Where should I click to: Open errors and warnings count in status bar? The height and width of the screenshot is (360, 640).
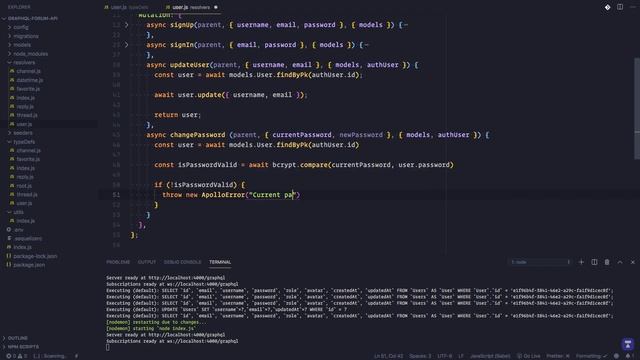(16, 356)
